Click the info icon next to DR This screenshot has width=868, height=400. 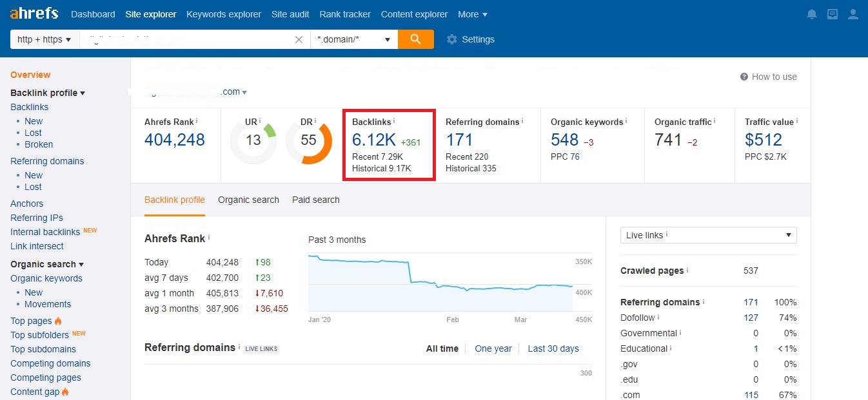[316, 120]
